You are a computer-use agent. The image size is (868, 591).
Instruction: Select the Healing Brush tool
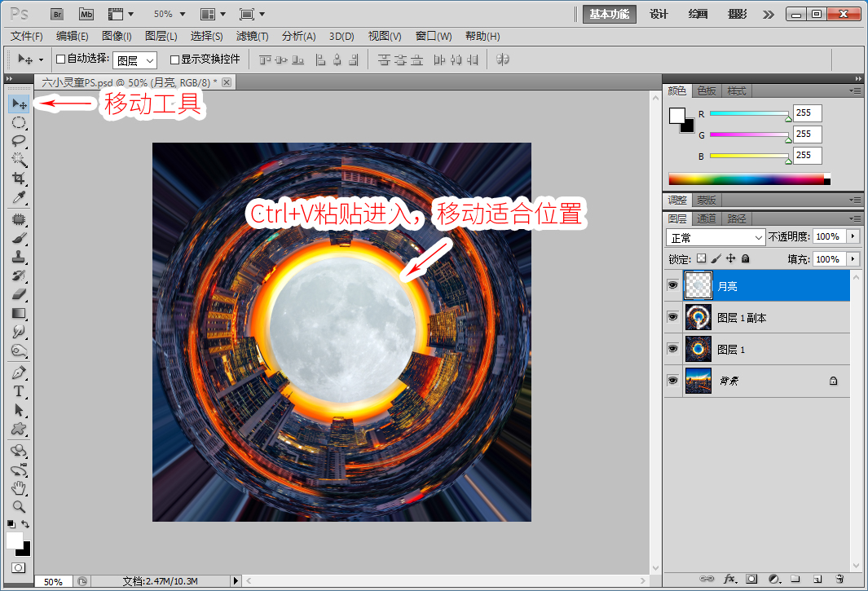19,219
